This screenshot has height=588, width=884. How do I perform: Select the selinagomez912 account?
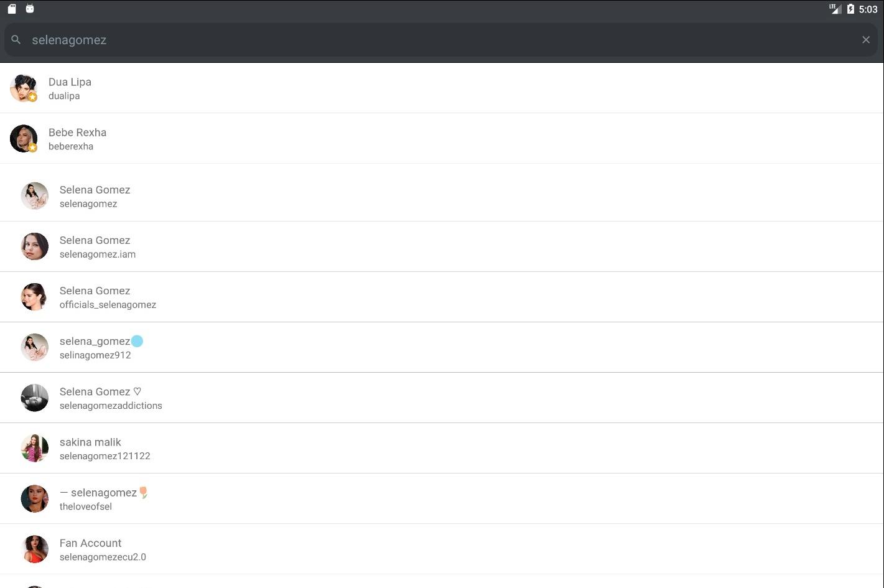click(x=442, y=347)
